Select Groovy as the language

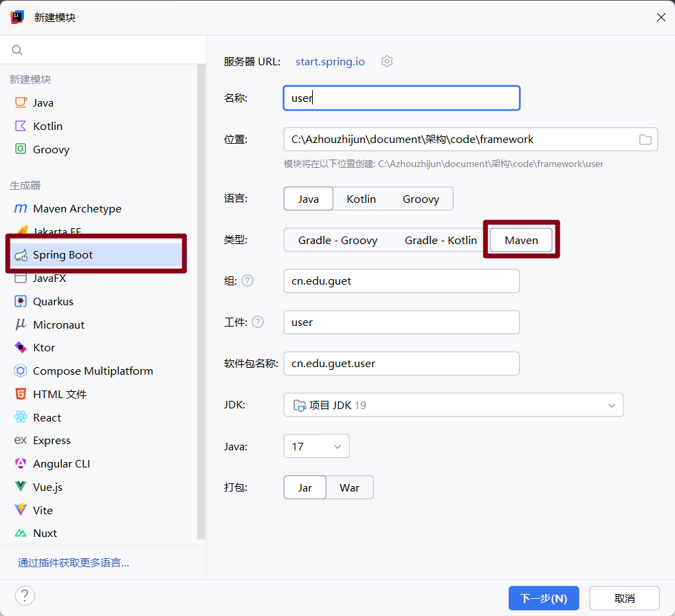(421, 199)
